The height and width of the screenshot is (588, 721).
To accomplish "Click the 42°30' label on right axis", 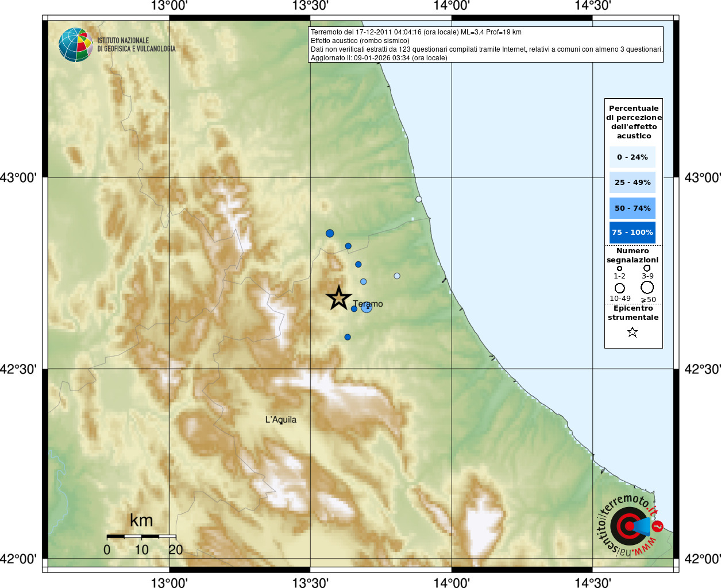I will pos(703,369).
